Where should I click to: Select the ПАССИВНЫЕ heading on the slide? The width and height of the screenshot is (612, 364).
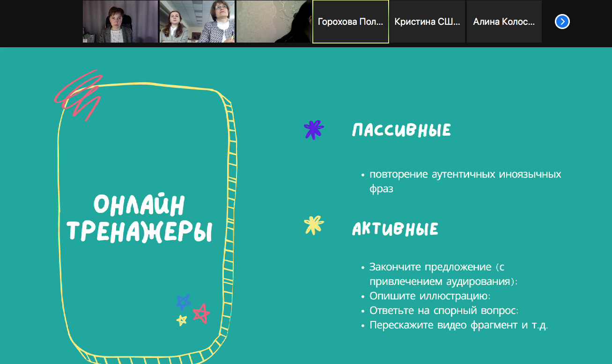(402, 130)
